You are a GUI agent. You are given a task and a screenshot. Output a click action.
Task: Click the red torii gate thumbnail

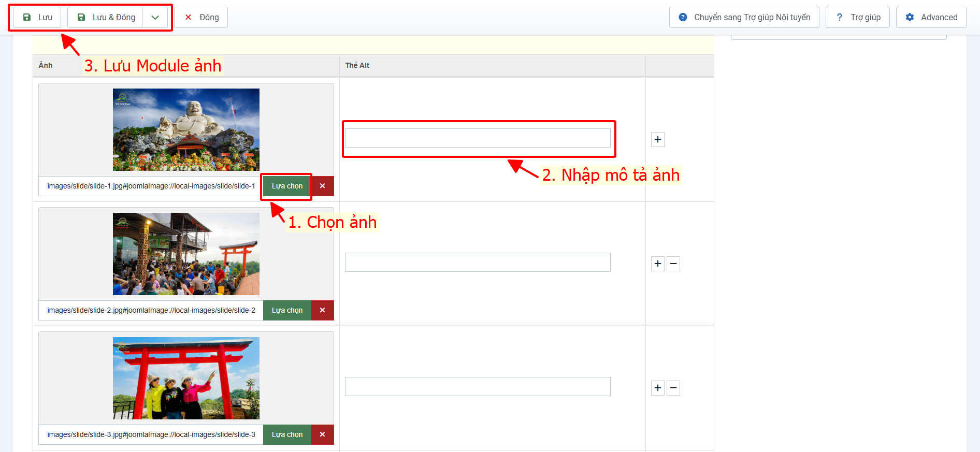[186, 378]
